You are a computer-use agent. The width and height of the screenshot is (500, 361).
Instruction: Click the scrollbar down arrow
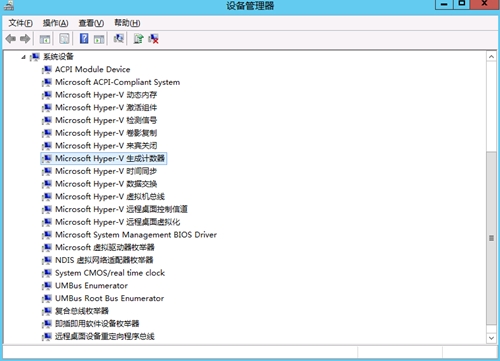(491, 338)
